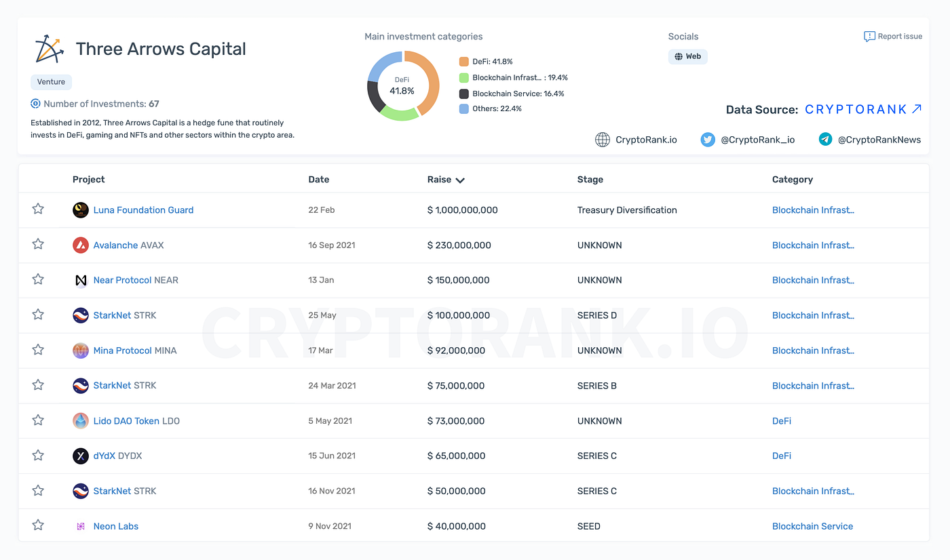Click StarkNet icon in 16 Nov 2021 row

tap(81, 491)
